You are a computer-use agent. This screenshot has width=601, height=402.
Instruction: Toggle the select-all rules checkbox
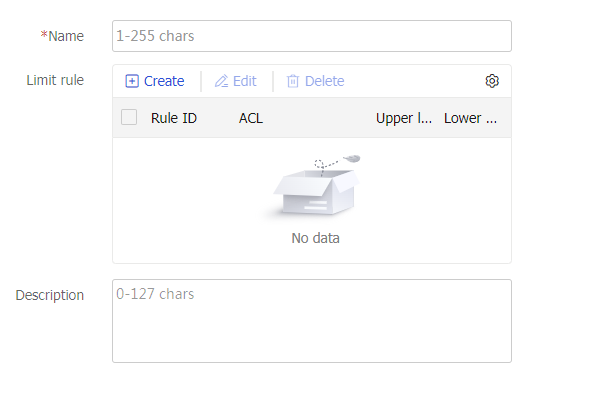click(129, 117)
